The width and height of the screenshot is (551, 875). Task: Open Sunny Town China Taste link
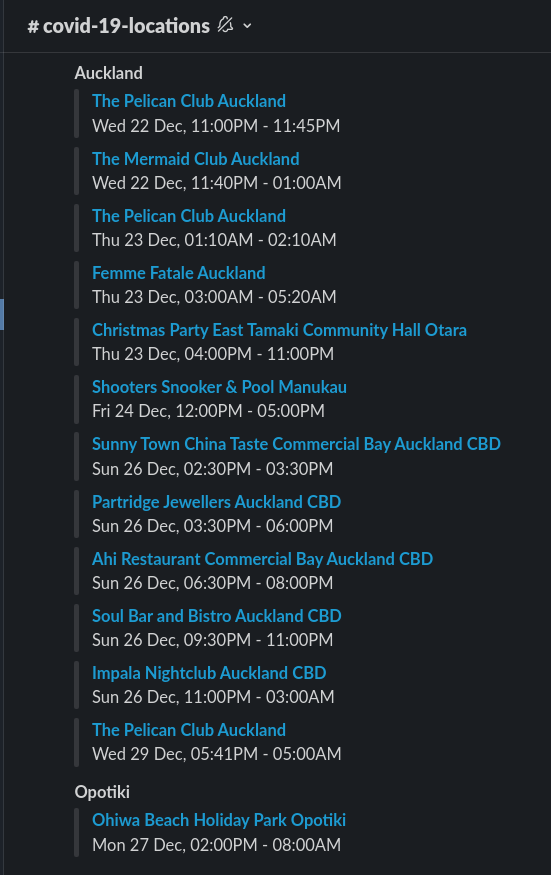click(296, 444)
